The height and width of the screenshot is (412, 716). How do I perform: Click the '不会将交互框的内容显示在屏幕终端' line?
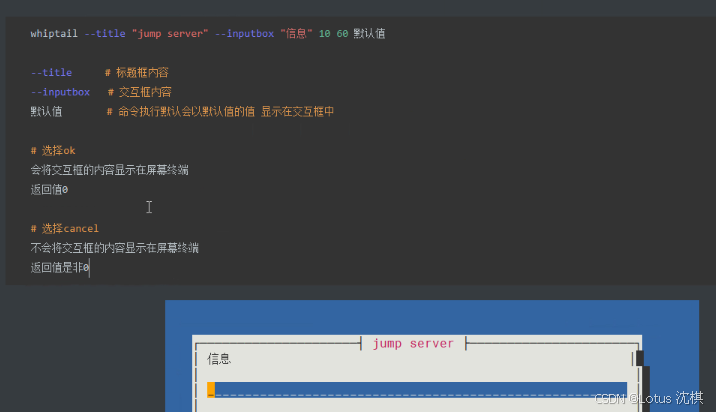click(115, 248)
